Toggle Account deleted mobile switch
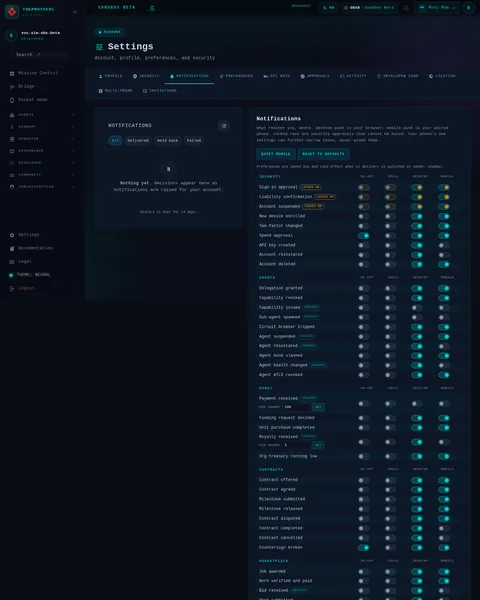The height and width of the screenshot is (600, 480). [x=444, y=264]
